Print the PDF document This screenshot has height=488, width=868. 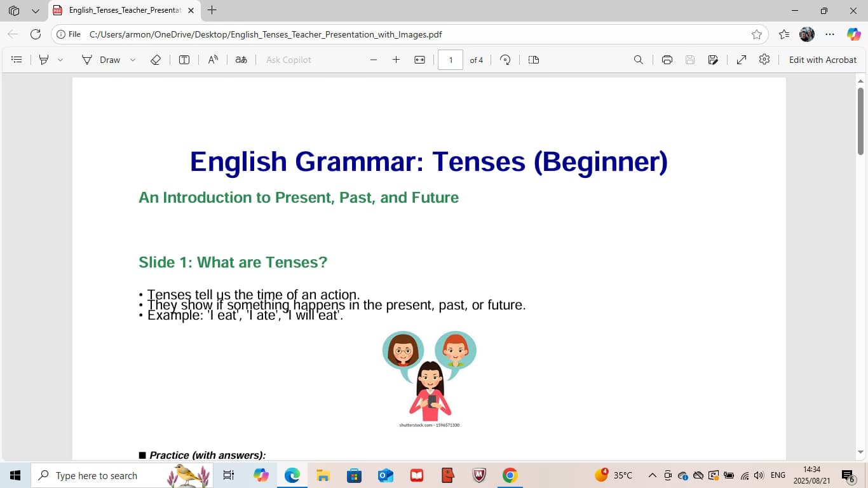(x=667, y=59)
